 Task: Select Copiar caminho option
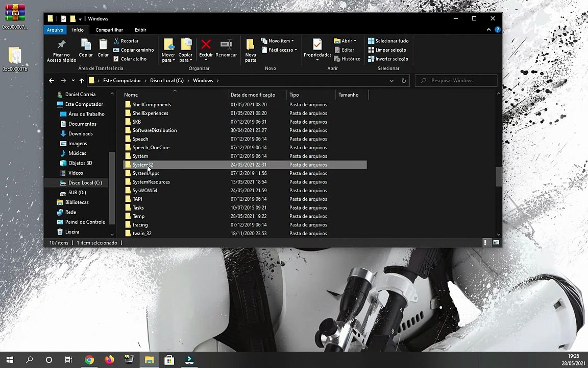point(134,50)
